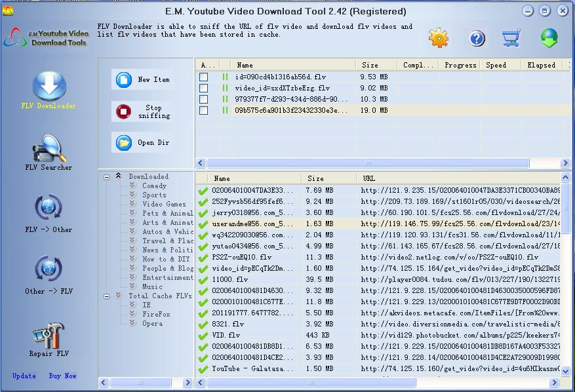
Task: Open the FLV Downloader panel
Action: pyautogui.click(x=49, y=86)
